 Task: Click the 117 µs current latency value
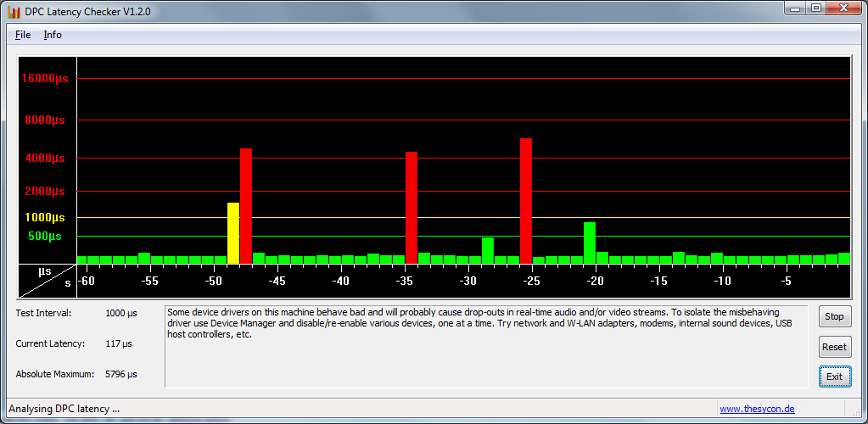click(x=119, y=343)
